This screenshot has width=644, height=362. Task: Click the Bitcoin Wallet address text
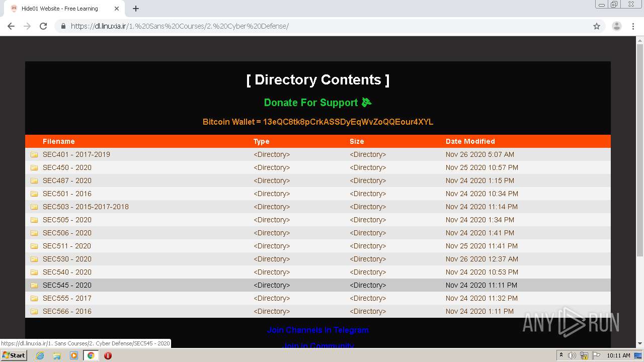point(317,122)
